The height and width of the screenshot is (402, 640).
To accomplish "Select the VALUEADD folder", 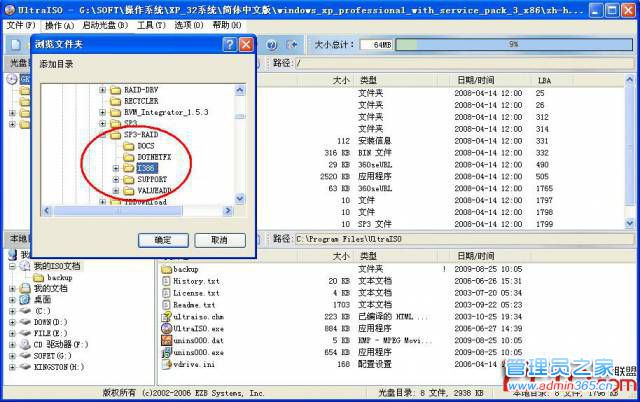I will coord(154,190).
